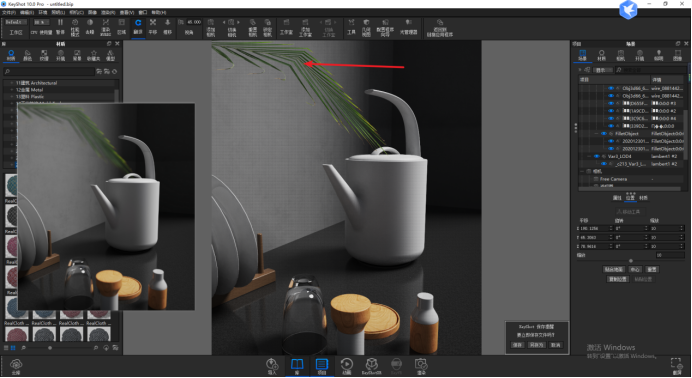Switch to the Favorites tab in Library panel
This screenshot has width=692, height=378.
click(x=94, y=55)
